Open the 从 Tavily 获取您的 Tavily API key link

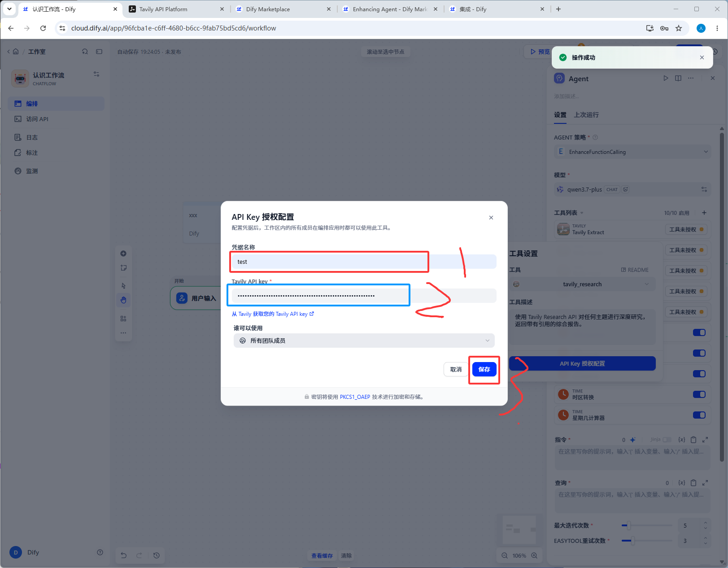click(x=273, y=314)
